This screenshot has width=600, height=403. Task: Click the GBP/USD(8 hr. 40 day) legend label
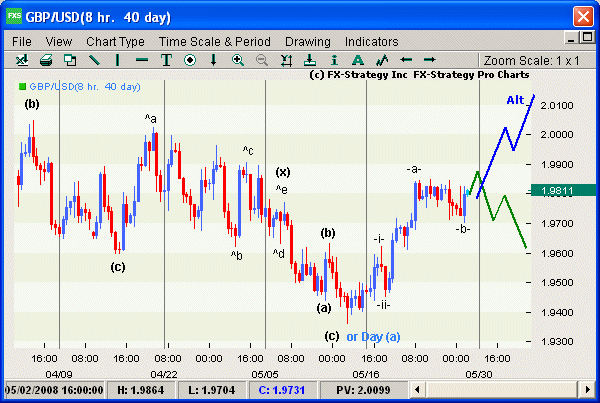85,86
